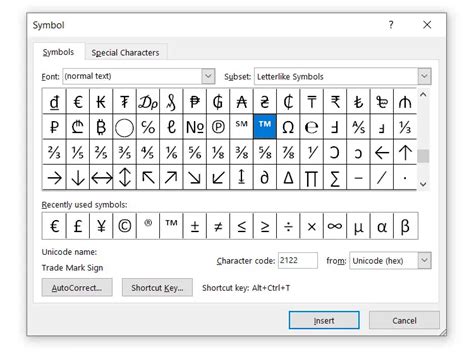Choose multiplication sign in recently used symbols
Viewport: 474px width, 362px height.
[312, 226]
